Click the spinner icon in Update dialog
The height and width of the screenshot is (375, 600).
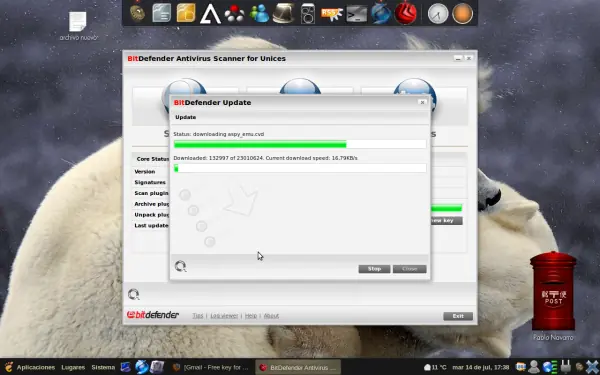coord(180,266)
